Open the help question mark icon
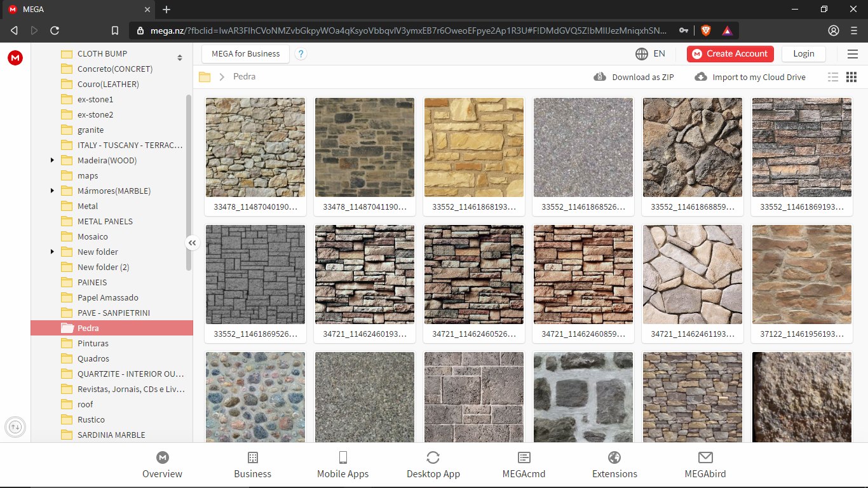868x488 pixels. coord(301,54)
